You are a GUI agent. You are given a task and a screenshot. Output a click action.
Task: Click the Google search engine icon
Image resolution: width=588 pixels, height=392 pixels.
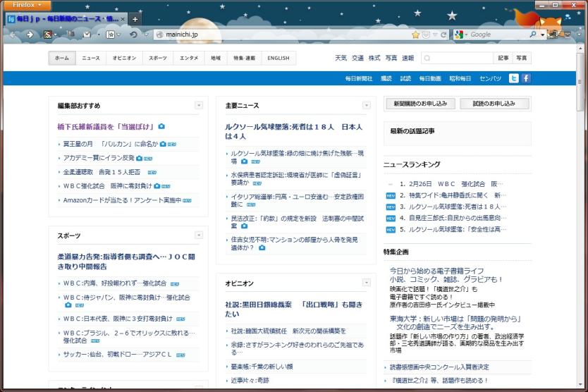click(x=458, y=35)
